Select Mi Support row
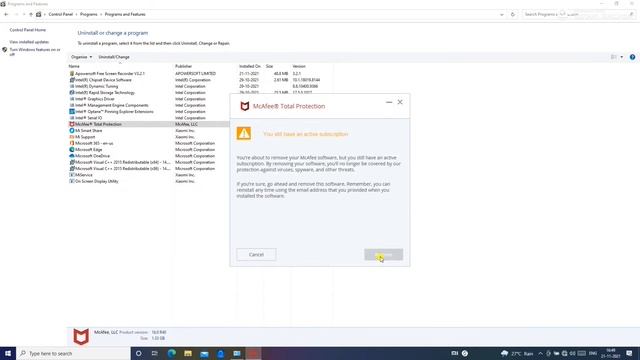The height and width of the screenshot is (360, 640). pos(149,137)
